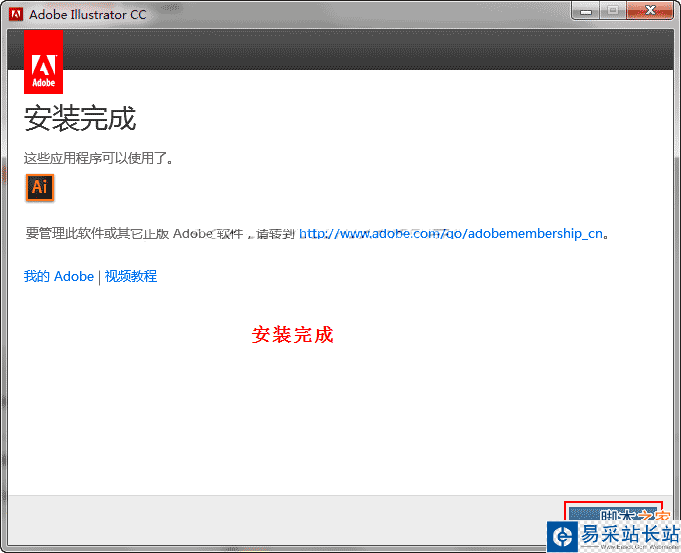
Task: Click the title bar Adobe icon
Action: click(x=16, y=14)
